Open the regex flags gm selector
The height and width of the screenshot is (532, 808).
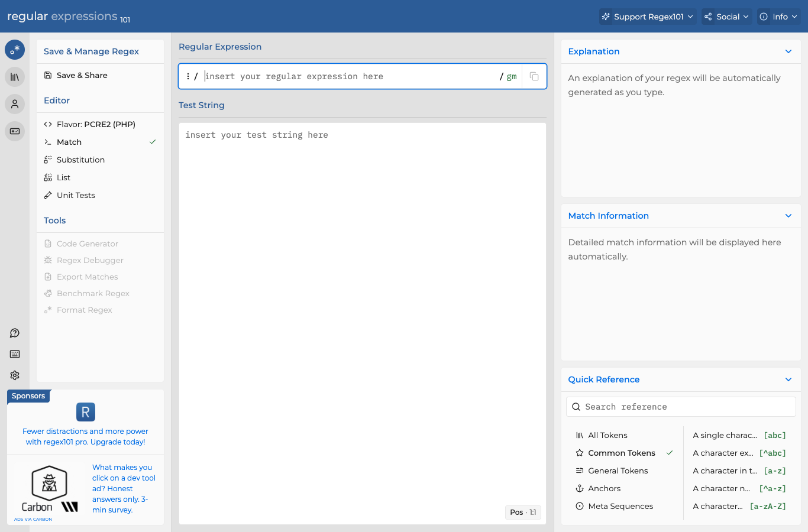[512, 76]
